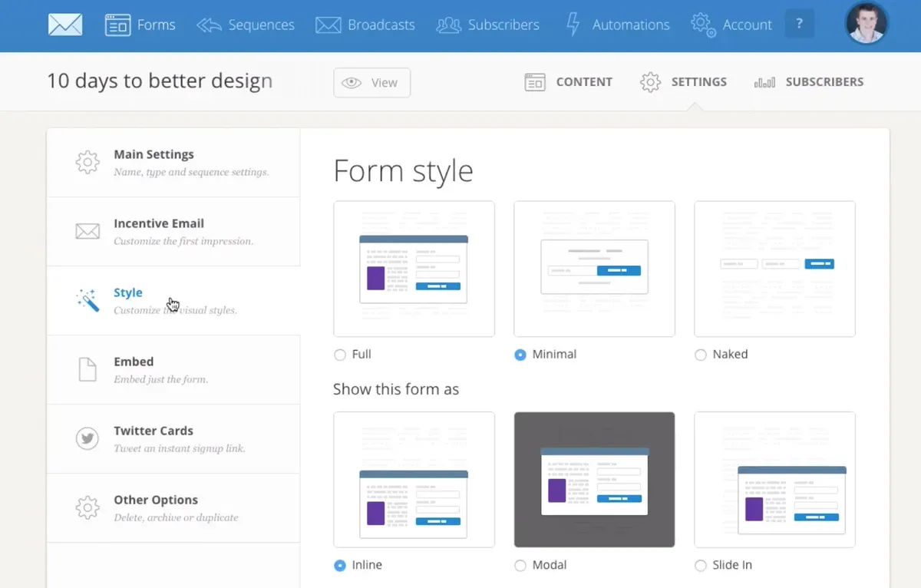The height and width of the screenshot is (588, 921).
Task: Click the ConvertKit envelope logo
Action: 64,24
